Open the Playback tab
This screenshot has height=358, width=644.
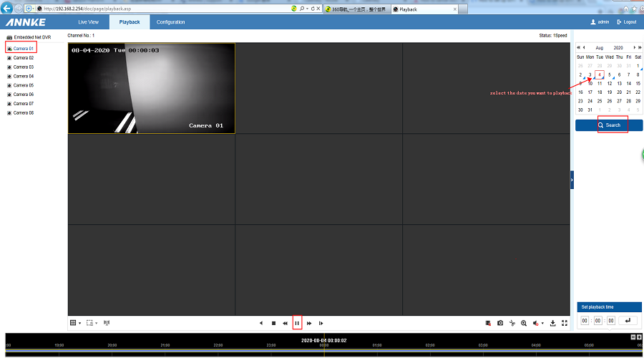pyautogui.click(x=130, y=22)
